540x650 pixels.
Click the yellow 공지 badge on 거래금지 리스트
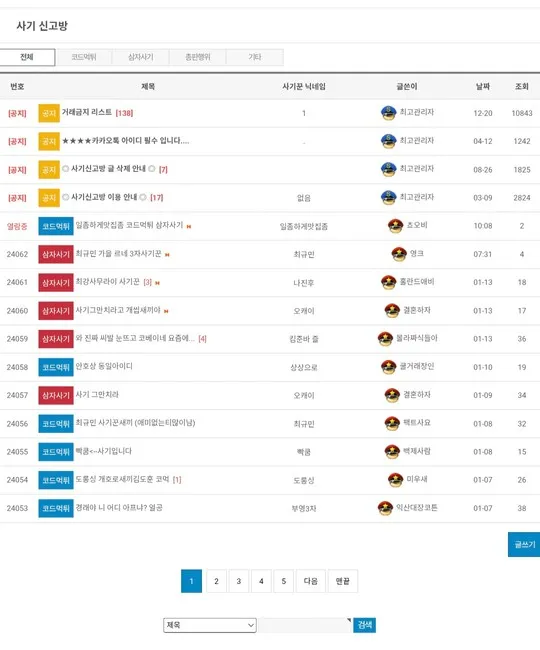(49, 113)
